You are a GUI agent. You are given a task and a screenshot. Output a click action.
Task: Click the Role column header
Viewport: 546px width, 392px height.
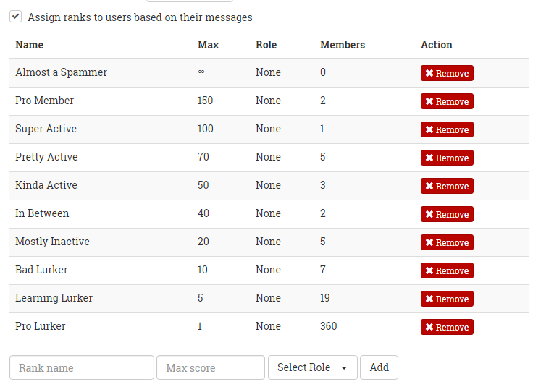tap(266, 45)
